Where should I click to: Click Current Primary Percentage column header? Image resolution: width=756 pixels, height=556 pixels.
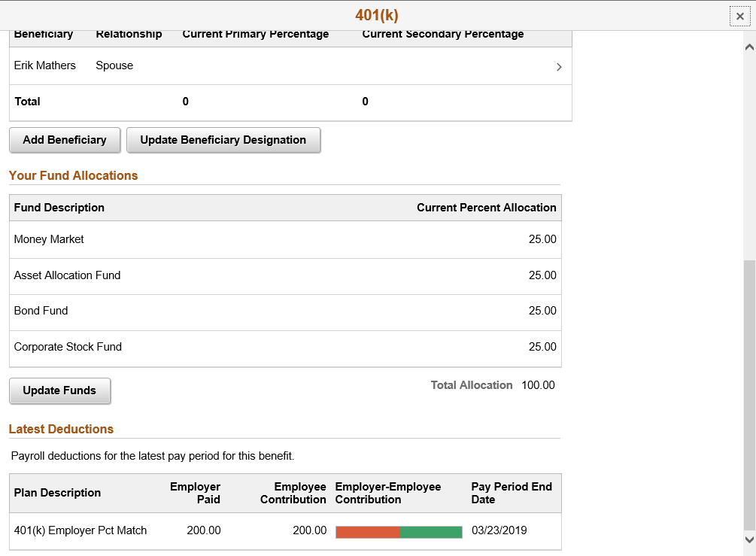coord(256,35)
